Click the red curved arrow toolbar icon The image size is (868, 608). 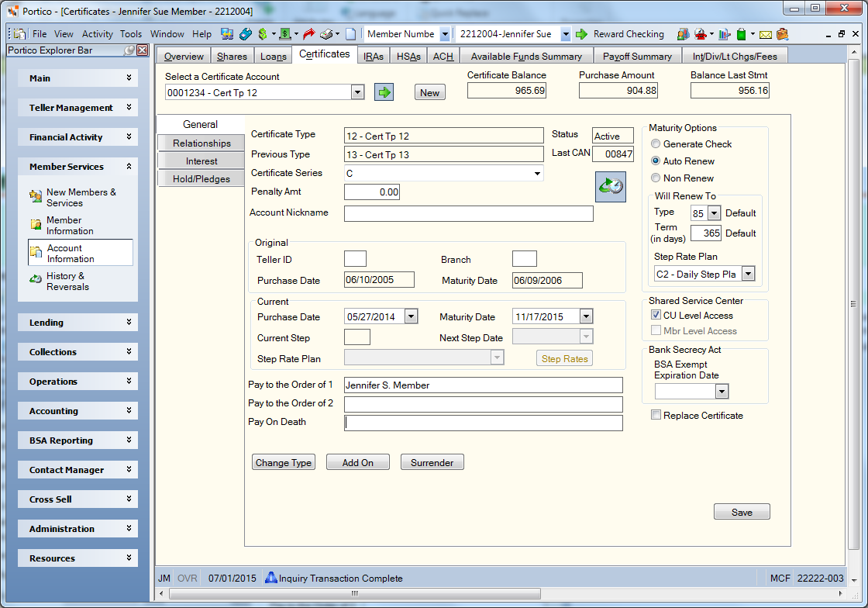(x=309, y=34)
